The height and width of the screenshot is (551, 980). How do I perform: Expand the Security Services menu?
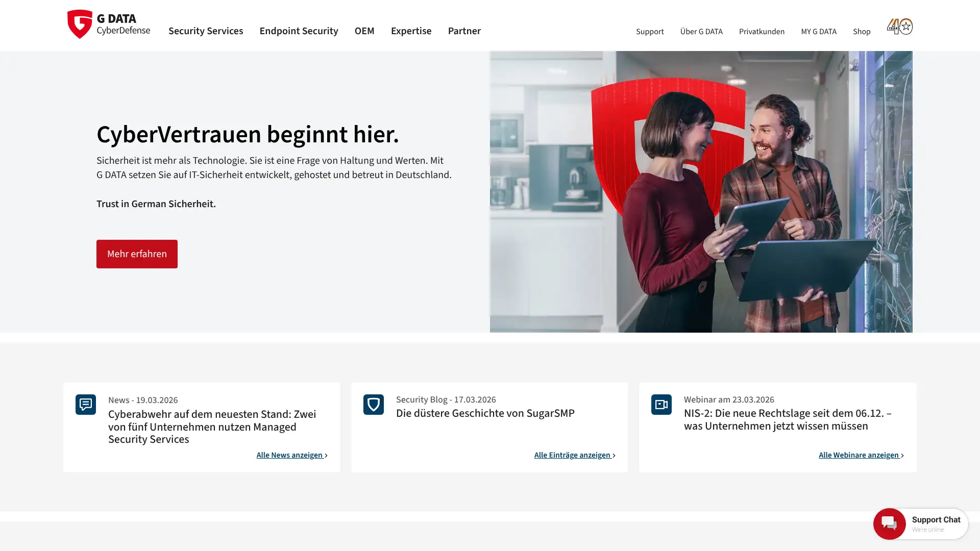point(206,31)
